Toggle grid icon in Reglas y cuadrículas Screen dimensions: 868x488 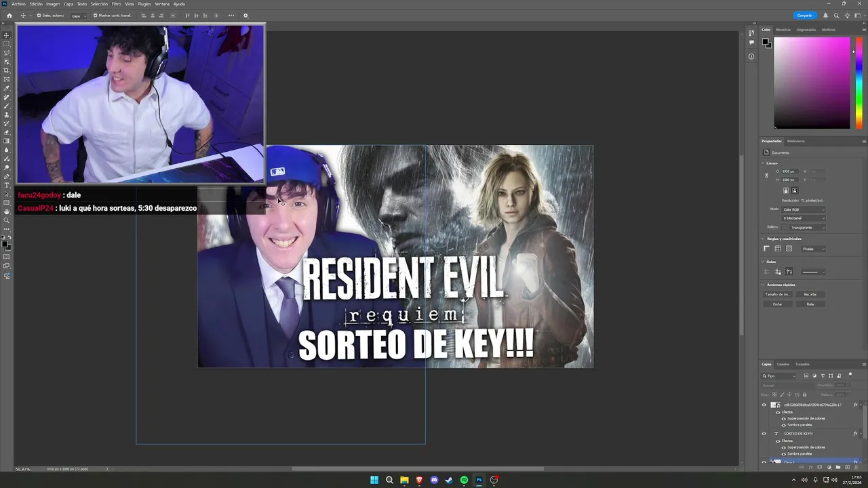tap(778, 249)
